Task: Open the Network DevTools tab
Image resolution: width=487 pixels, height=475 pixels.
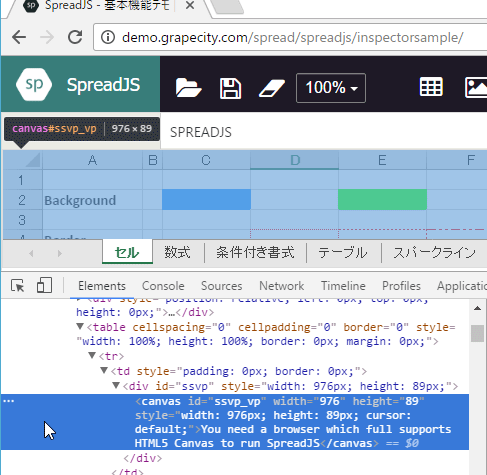Action: point(282,286)
